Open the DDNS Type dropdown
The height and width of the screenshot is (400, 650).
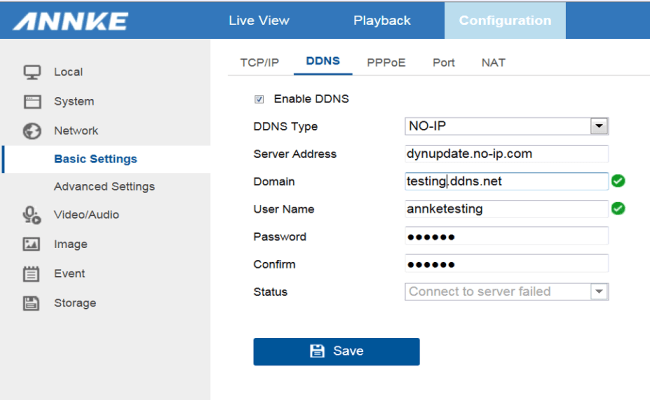tap(599, 126)
